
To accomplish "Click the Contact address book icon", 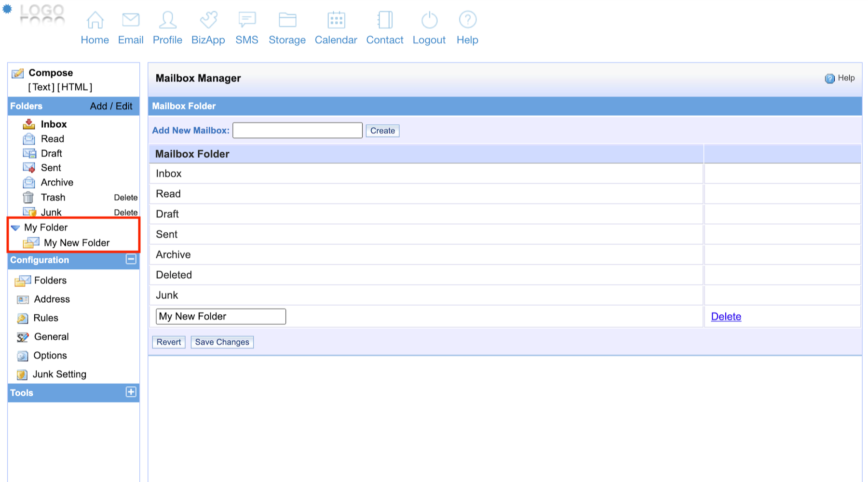I will (385, 20).
